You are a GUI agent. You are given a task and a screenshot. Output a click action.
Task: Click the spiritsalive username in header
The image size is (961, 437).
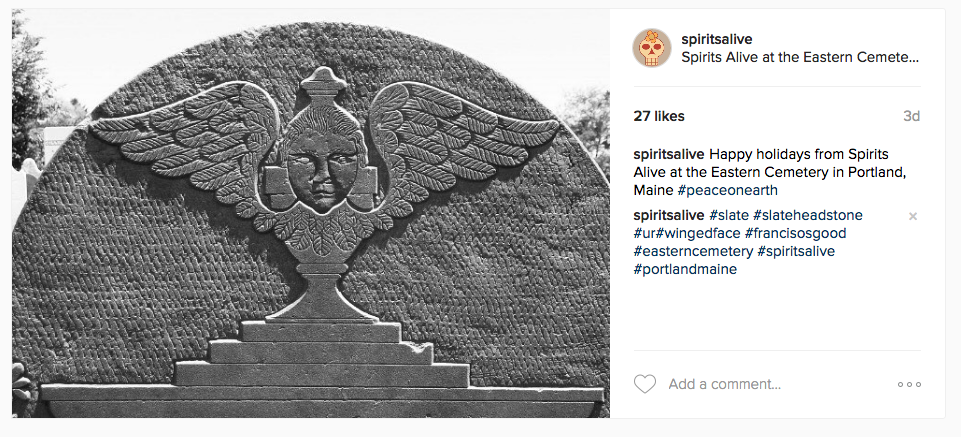pyautogui.click(x=716, y=39)
